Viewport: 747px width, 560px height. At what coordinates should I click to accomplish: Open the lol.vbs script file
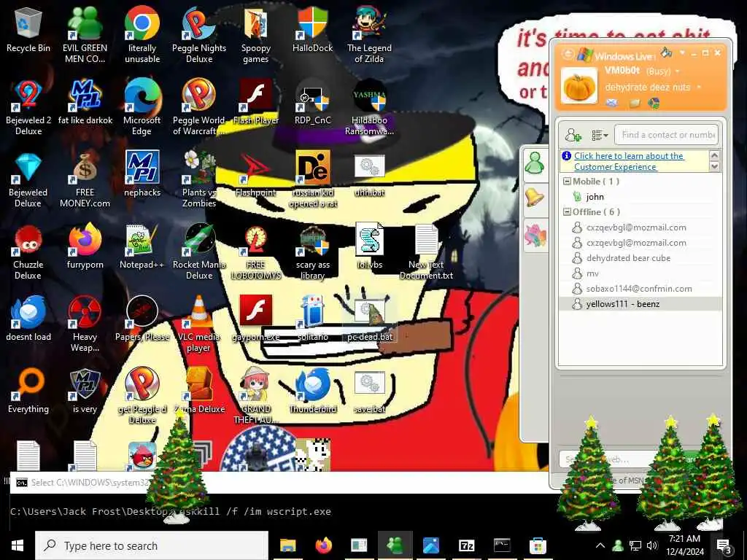pyautogui.click(x=369, y=246)
